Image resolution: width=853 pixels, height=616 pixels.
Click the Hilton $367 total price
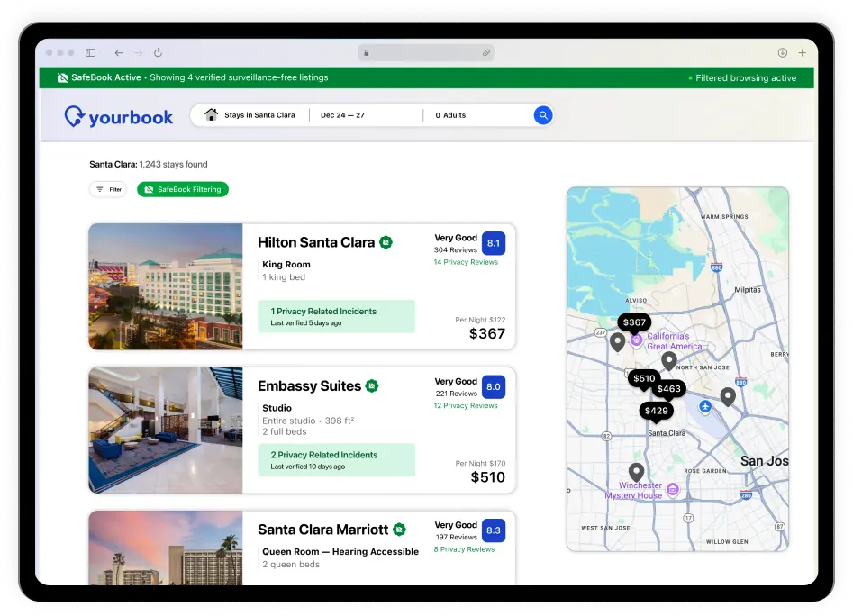pos(487,334)
